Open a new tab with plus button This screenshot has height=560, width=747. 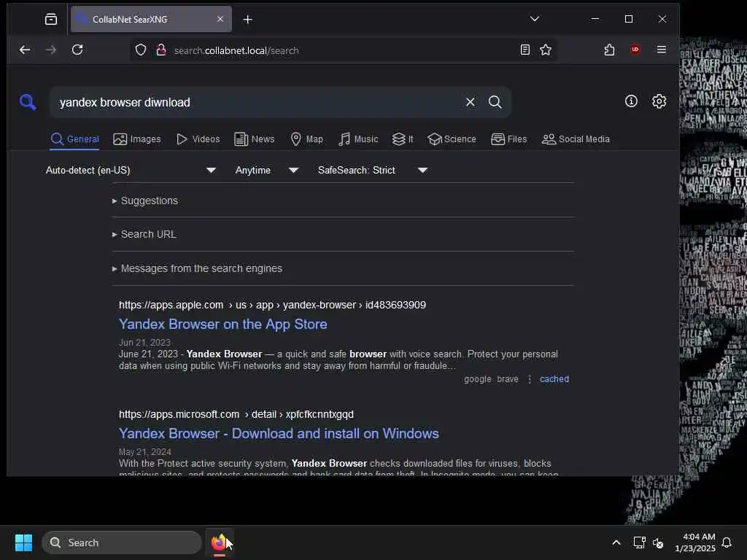click(x=248, y=20)
